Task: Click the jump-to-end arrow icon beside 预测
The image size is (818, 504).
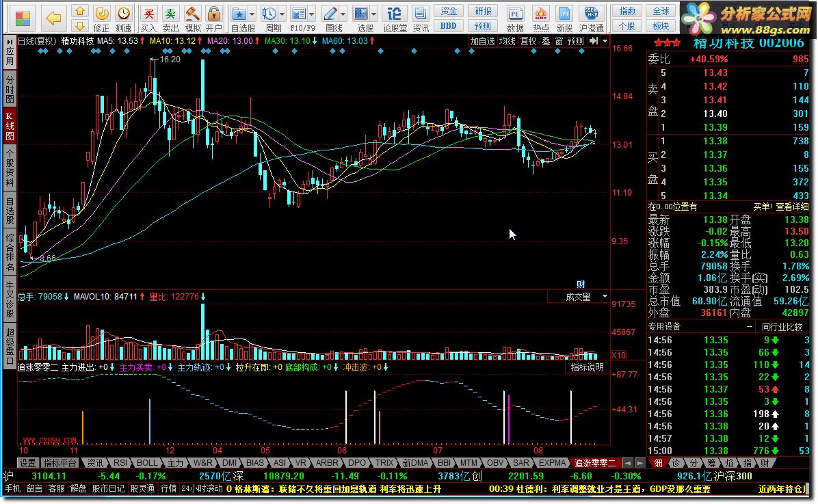Action: click(x=594, y=41)
